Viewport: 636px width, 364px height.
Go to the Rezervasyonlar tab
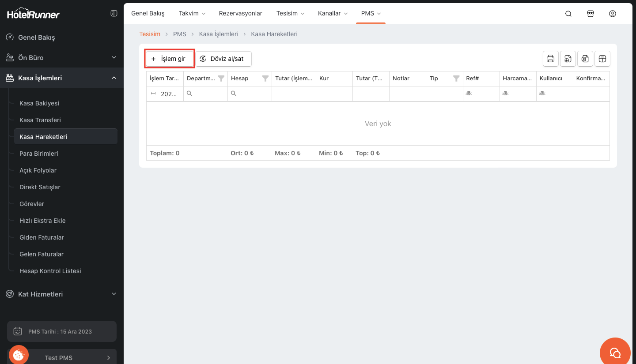click(x=240, y=13)
